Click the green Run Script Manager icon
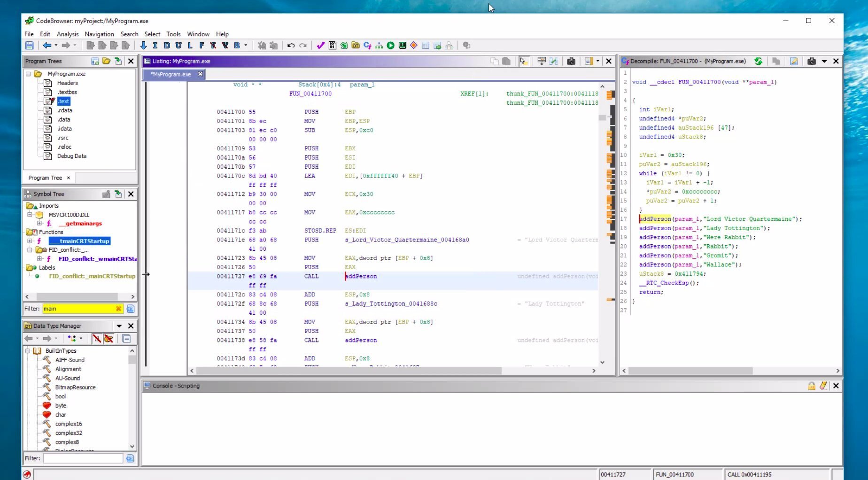The height and width of the screenshot is (480, 868). (390, 46)
